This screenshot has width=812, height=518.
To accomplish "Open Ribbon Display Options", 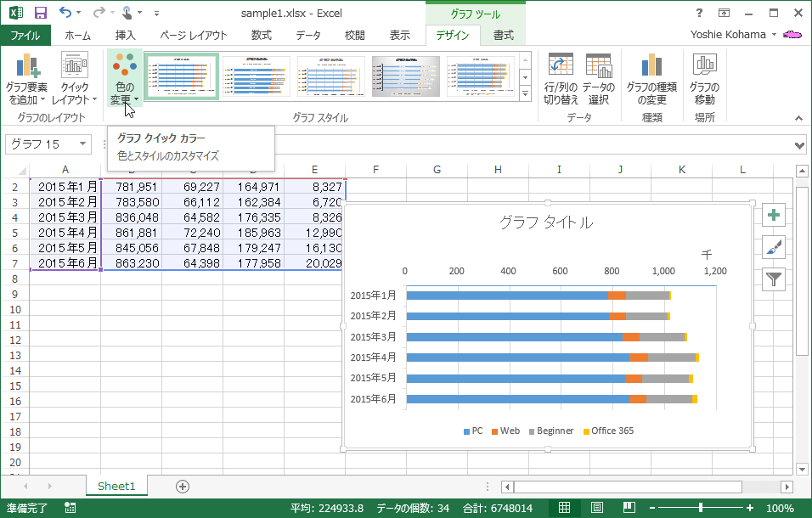I will click(x=724, y=13).
